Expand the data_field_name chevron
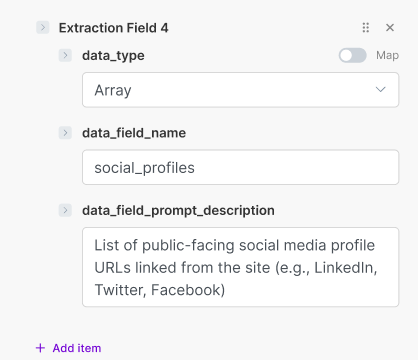The image size is (420, 360). (x=65, y=133)
